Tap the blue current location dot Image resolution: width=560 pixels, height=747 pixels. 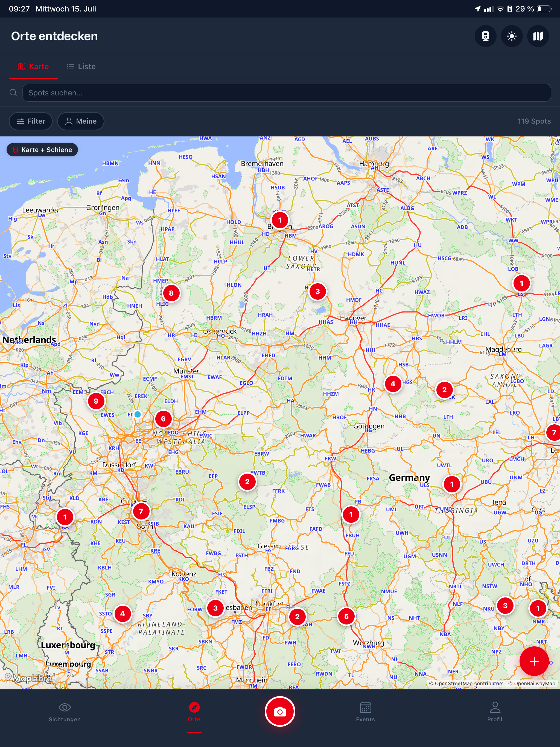[138, 414]
